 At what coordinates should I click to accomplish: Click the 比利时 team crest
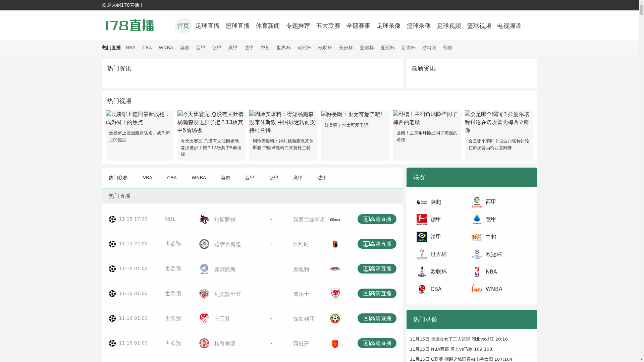pyautogui.click(x=335, y=244)
